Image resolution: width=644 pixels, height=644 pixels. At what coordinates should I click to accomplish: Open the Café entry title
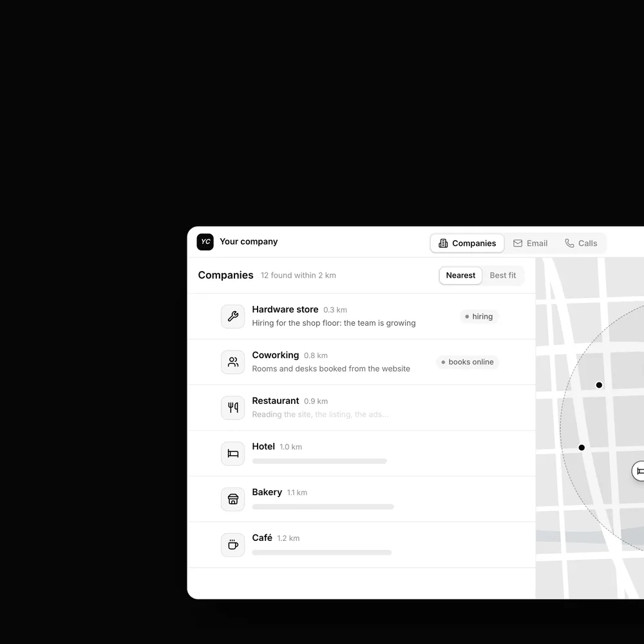pos(262,538)
